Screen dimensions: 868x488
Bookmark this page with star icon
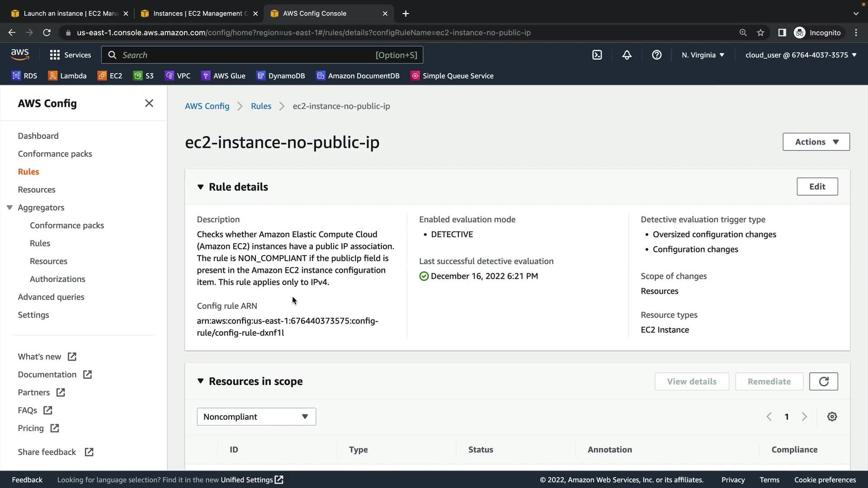tap(760, 33)
